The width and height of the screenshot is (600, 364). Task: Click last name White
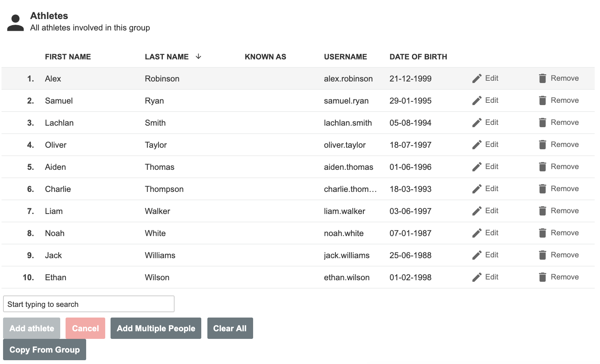(155, 233)
